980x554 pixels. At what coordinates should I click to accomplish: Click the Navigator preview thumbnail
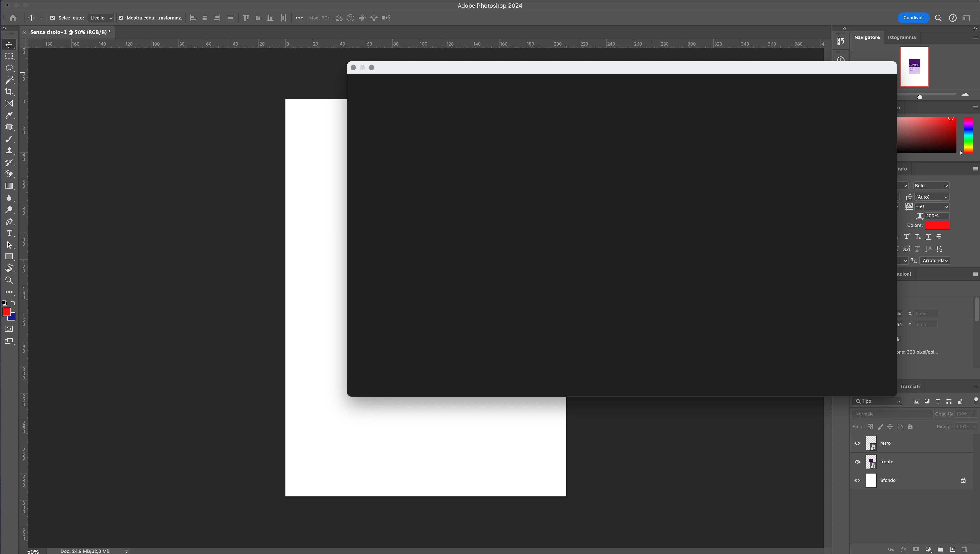[914, 67]
